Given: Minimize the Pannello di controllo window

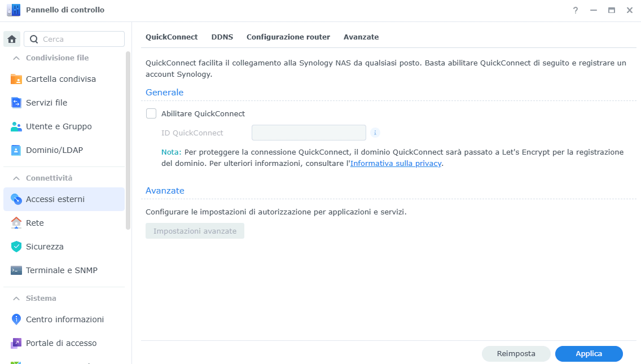Looking at the screenshot, I should click(594, 10).
